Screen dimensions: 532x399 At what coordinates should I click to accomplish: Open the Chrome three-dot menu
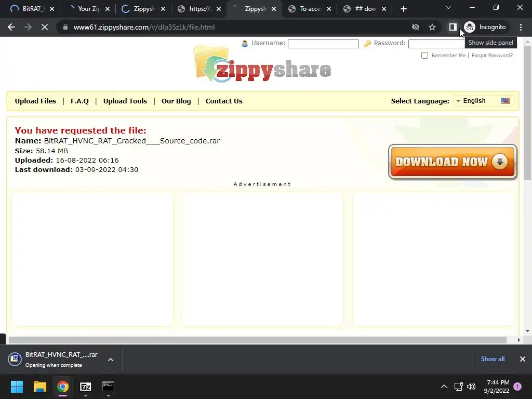pos(521,27)
